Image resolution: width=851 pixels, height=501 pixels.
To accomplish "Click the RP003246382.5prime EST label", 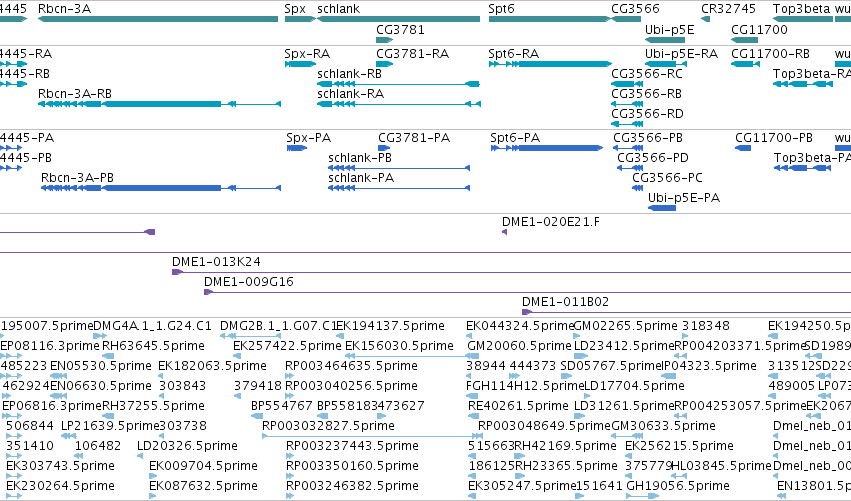I will coord(352,486).
